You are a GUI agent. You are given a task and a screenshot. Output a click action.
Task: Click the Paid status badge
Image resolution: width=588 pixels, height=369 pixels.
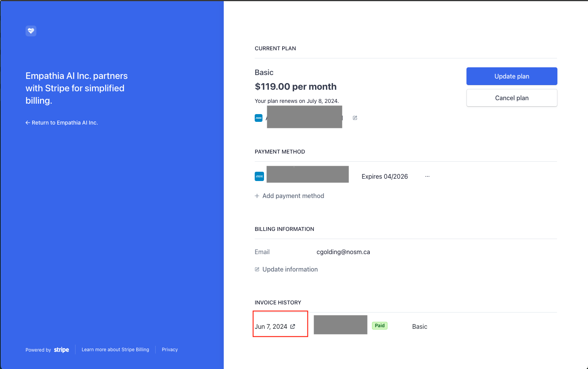tap(380, 326)
